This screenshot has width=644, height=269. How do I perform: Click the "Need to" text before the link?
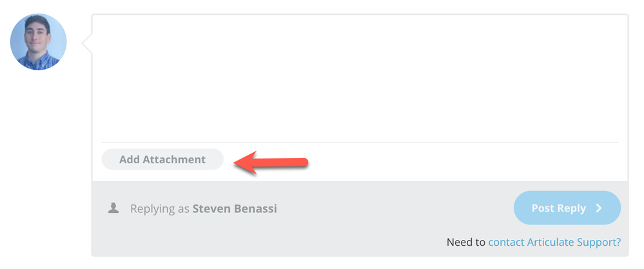coord(466,243)
